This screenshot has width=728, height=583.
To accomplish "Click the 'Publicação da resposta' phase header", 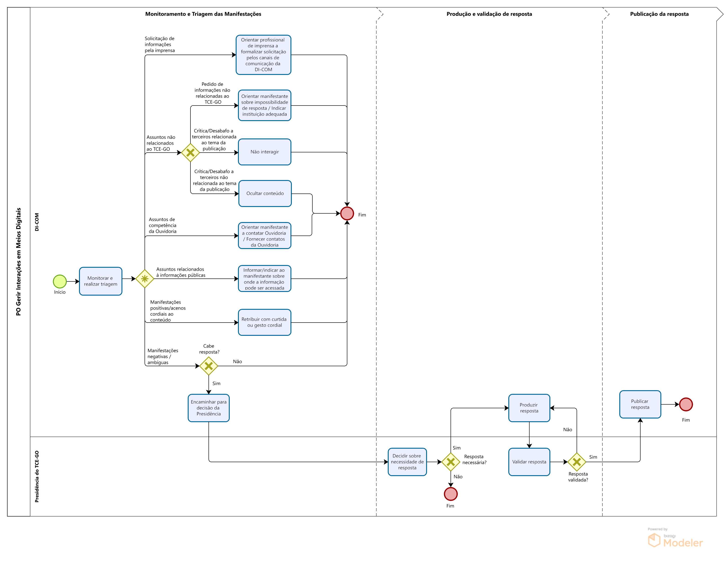I will 659,14.
